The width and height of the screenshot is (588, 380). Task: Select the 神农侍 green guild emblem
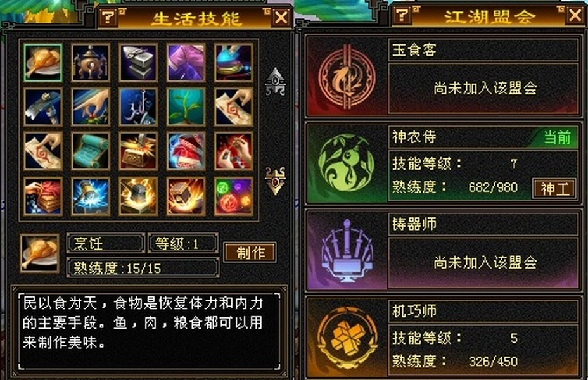point(346,163)
